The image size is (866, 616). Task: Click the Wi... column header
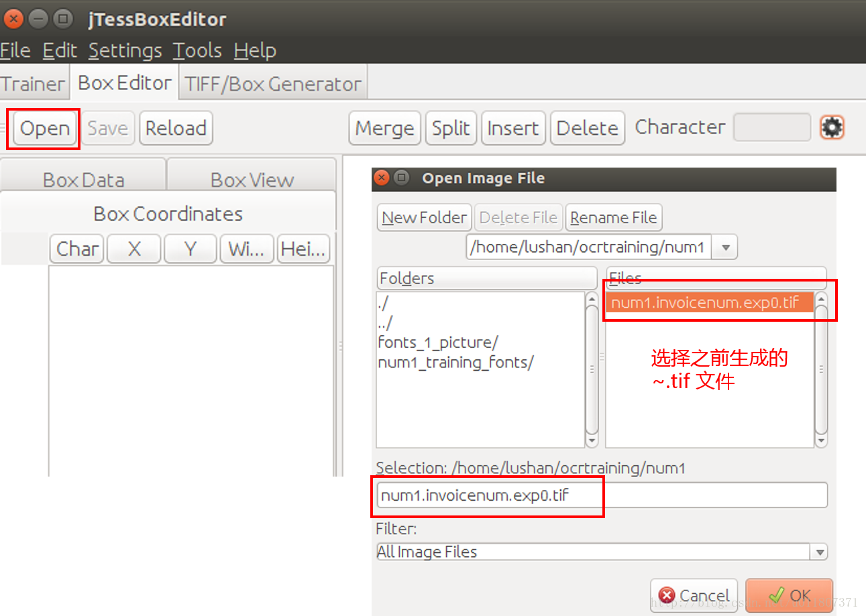[x=248, y=249]
